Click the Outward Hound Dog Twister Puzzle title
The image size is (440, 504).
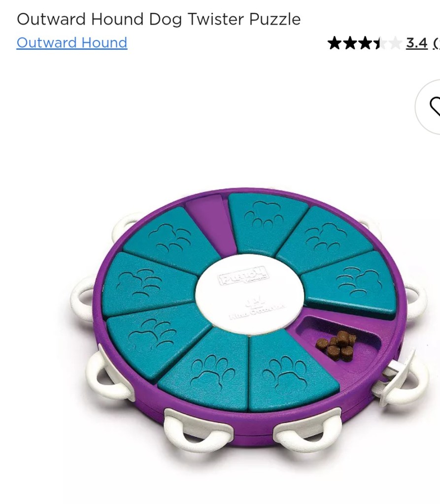[159, 19]
